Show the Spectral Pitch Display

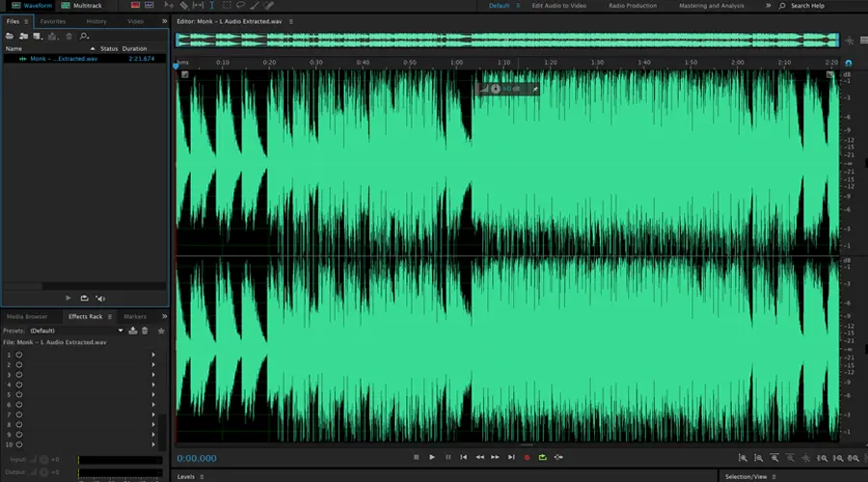(149, 5)
